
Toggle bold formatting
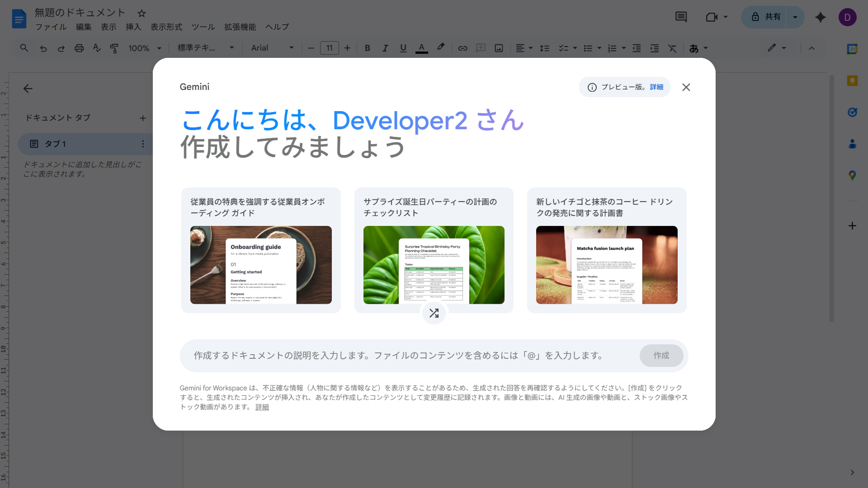(x=368, y=48)
